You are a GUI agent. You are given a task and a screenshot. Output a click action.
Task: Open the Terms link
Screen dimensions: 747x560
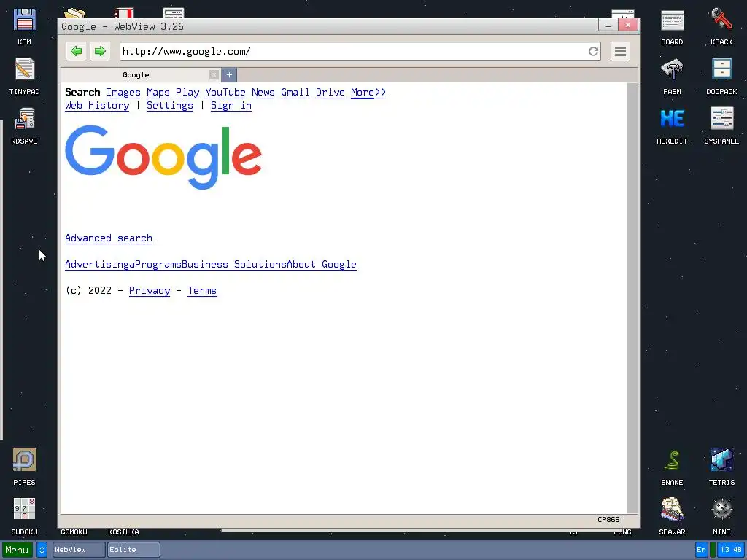pos(202,290)
